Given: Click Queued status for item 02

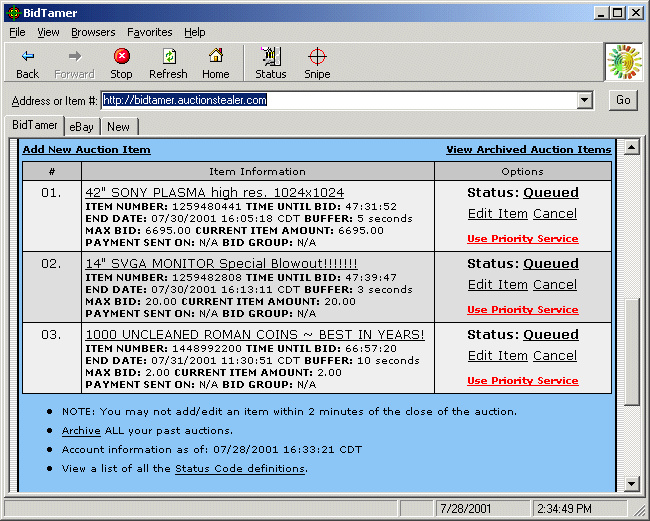Looking at the screenshot, I should click(x=551, y=264).
